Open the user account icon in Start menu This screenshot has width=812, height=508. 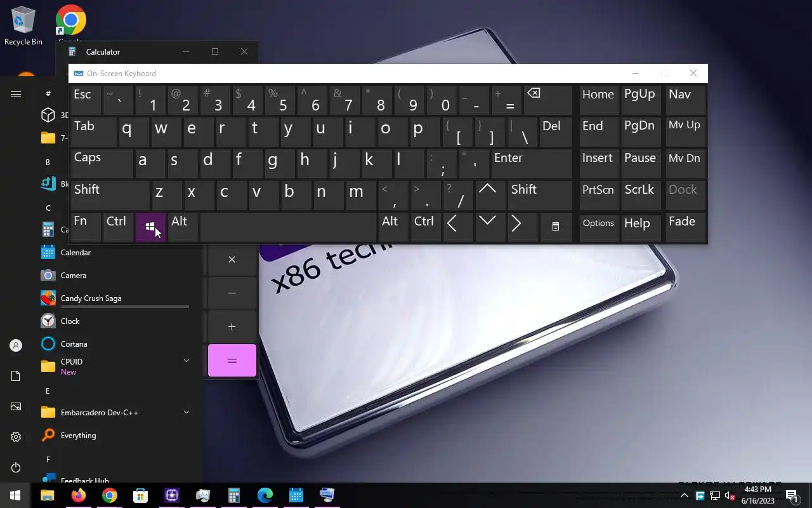[16, 345]
